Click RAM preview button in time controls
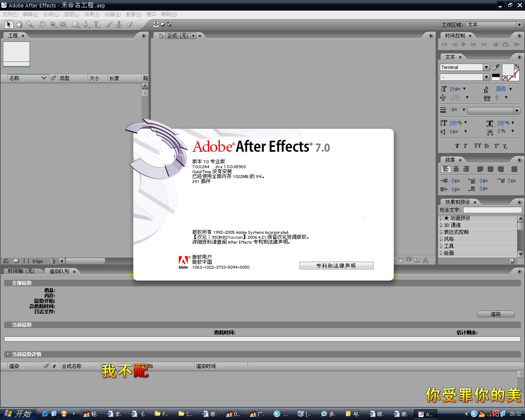 click(516, 44)
